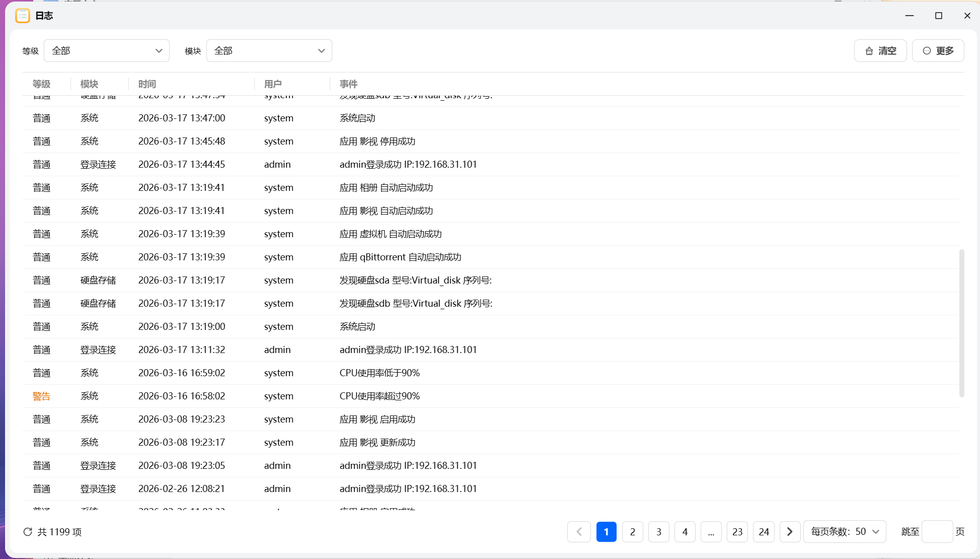Image resolution: width=980 pixels, height=559 pixels.
Task: Click the vertical scrollbar of the log list
Action: 961,322
